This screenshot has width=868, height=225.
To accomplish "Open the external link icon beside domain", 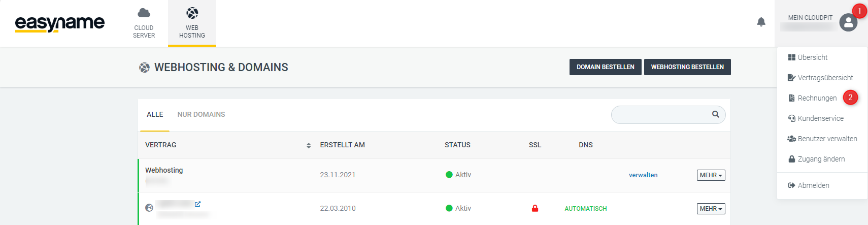I will 198,204.
